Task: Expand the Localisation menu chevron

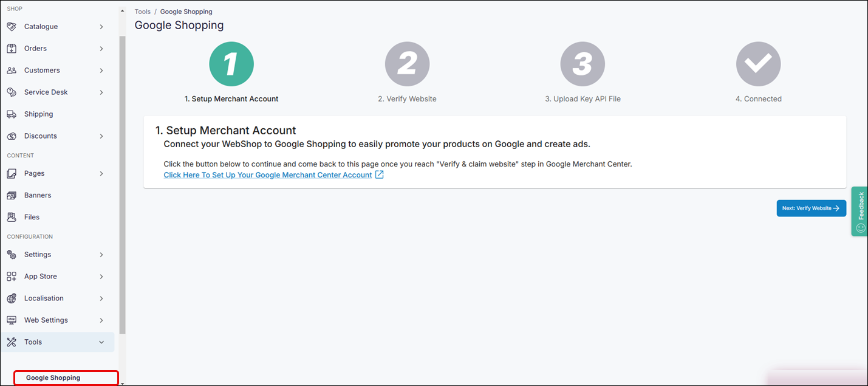Action: point(102,298)
